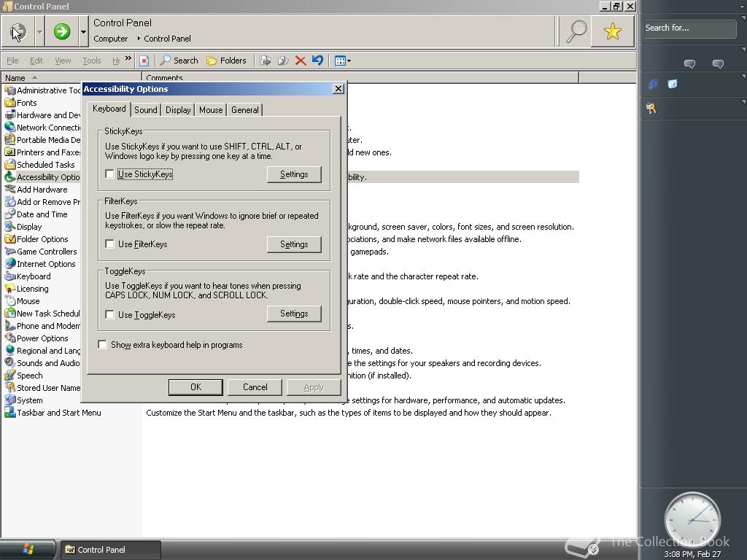Screen dimensions: 747x560
Task: Click the Start button on taskbar
Action: point(28,550)
